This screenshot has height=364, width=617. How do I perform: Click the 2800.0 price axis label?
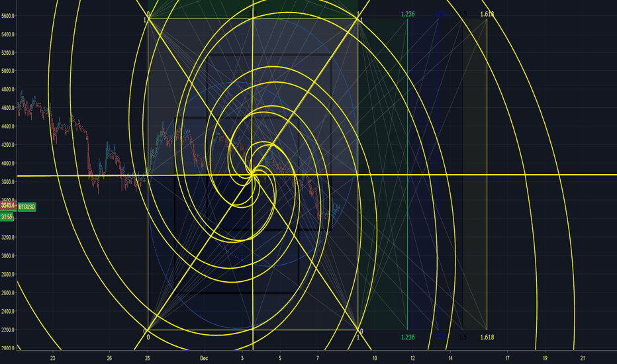8,275
